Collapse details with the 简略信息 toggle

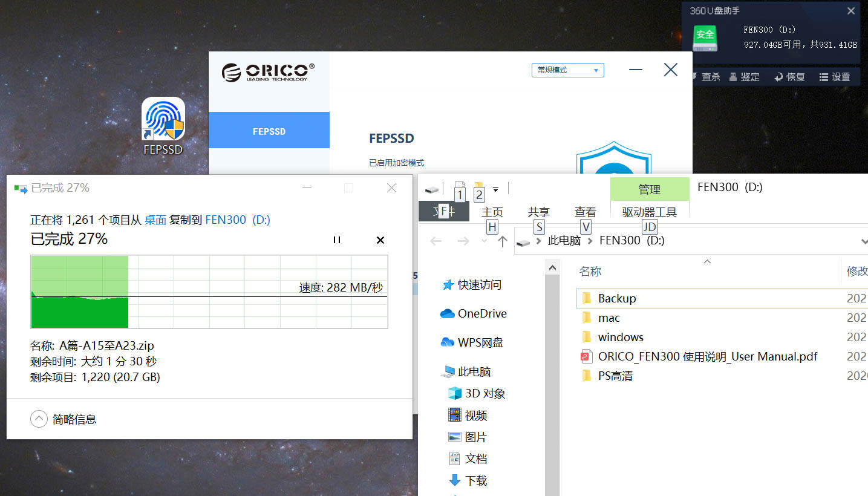coord(64,419)
